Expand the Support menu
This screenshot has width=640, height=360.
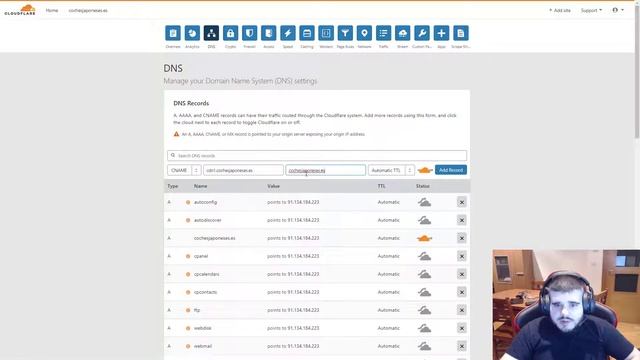click(591, 10)
